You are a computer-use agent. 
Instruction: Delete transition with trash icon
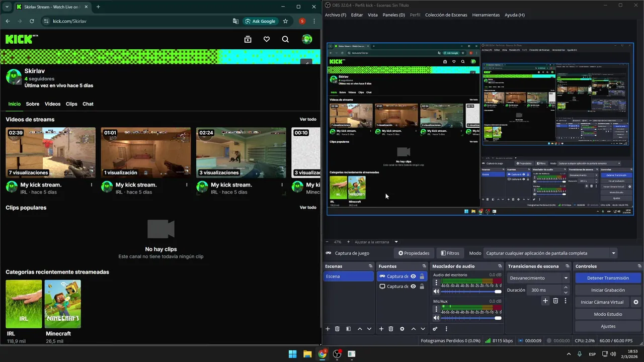click(555, 301)
